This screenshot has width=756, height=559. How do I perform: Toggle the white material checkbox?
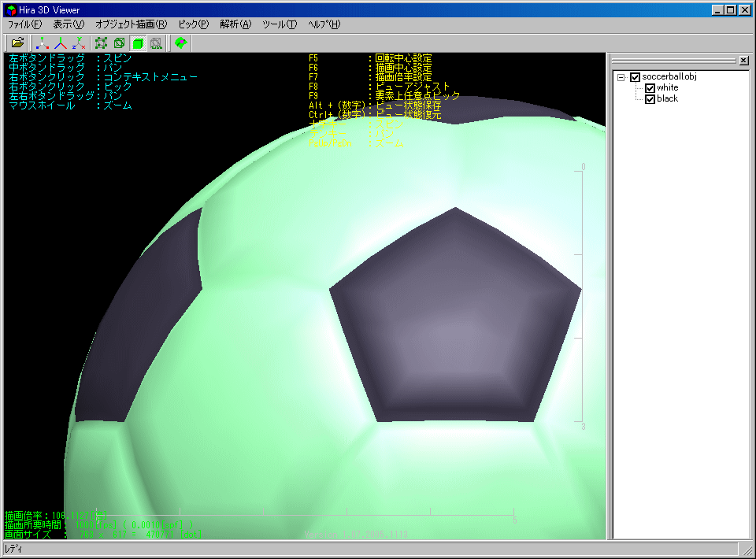[x=650, y=88]
